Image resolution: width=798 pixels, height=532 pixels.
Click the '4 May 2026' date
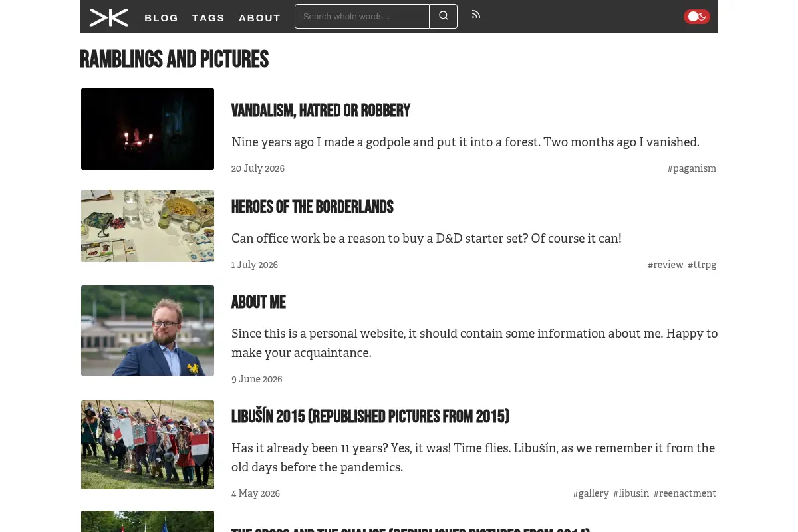255,493
